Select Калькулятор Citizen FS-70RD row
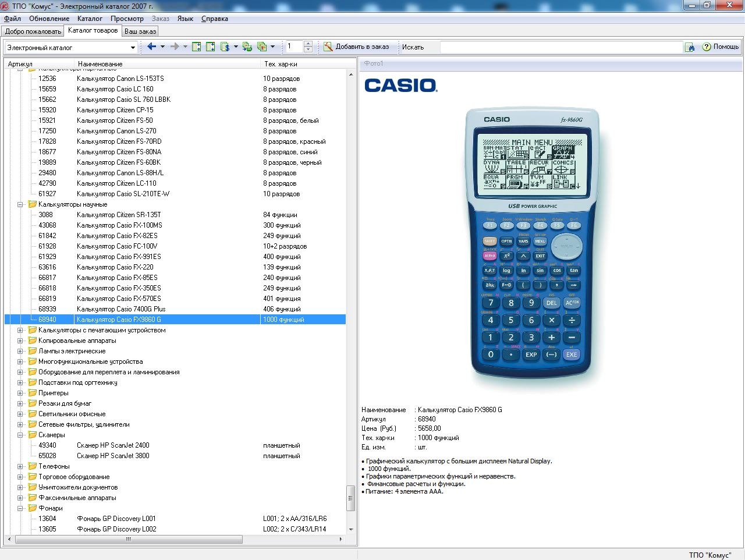Screen dimensions: 745x560 coord(175,141)
